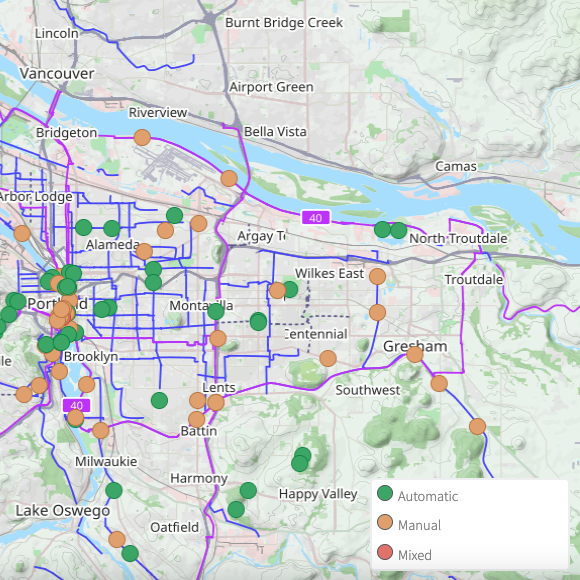Click the green marker above Lake Oswego label

tap(114, 490)
